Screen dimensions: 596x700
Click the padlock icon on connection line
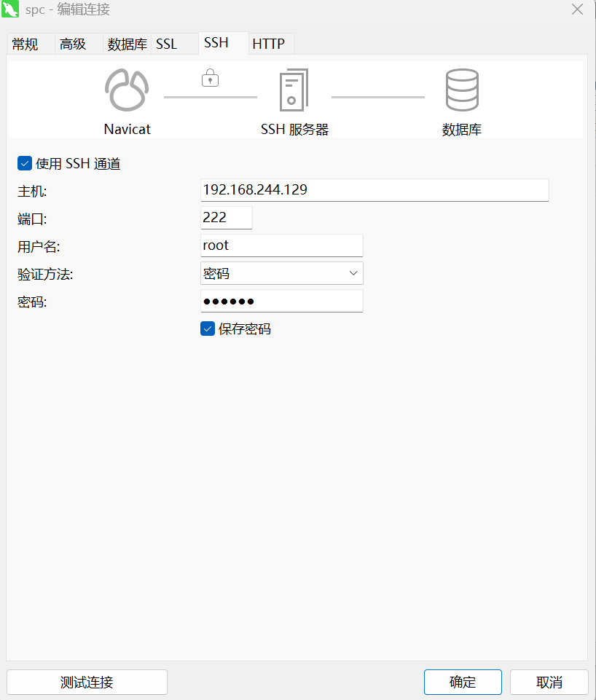210,76
